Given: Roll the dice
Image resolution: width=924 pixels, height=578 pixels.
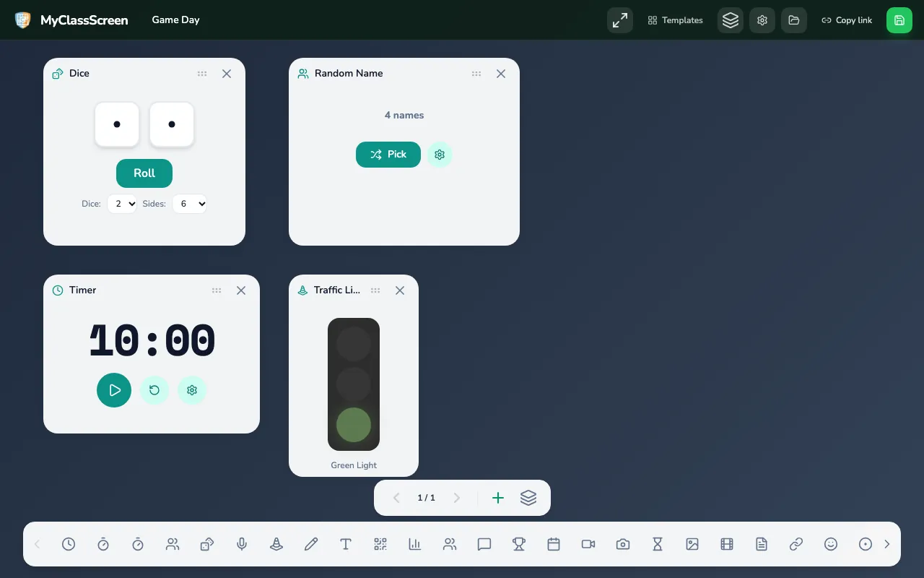Looking at the screenshot, I should coord(144,173).
